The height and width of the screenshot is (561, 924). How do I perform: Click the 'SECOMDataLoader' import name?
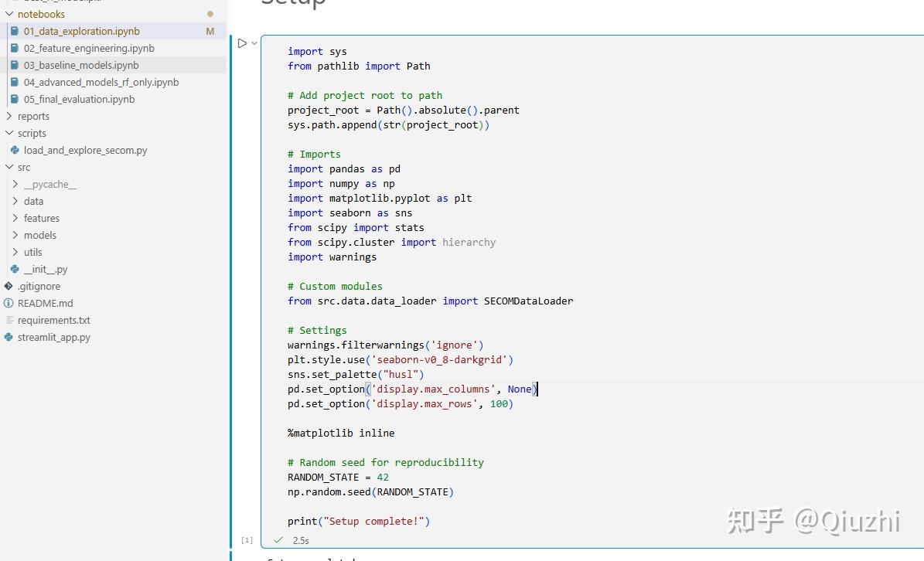528,301
